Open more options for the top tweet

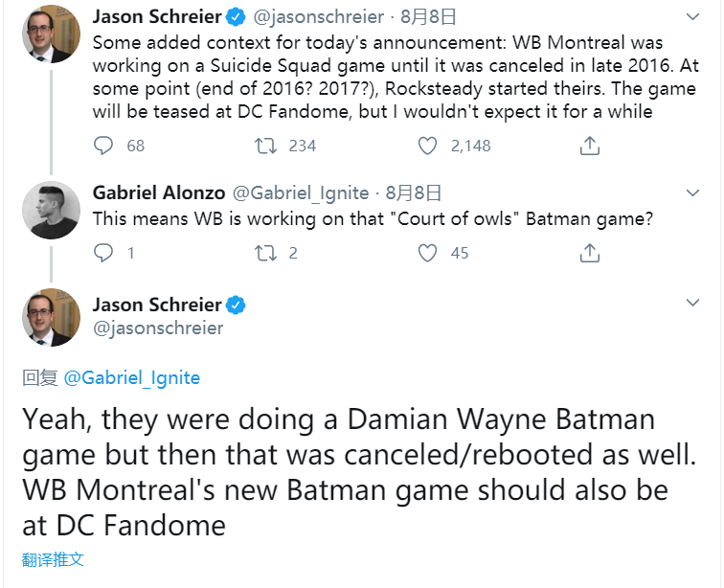(693, 18)
